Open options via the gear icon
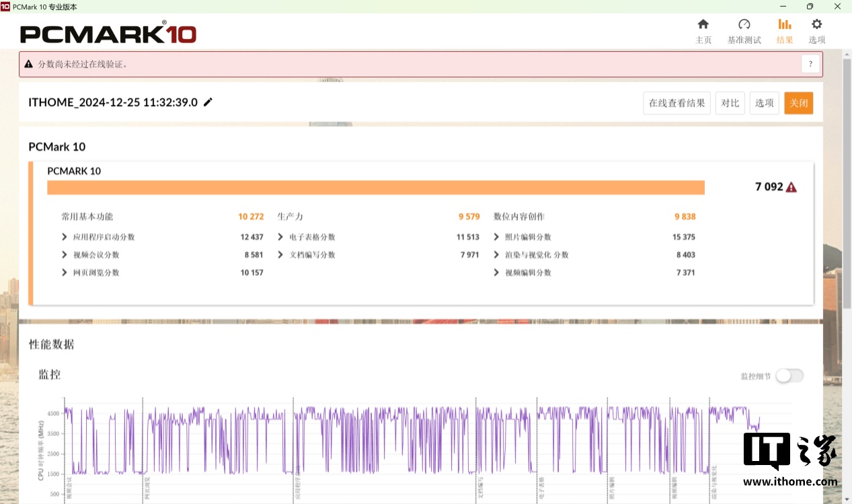This screenshot has height=504, width=852. click(816, 25)
